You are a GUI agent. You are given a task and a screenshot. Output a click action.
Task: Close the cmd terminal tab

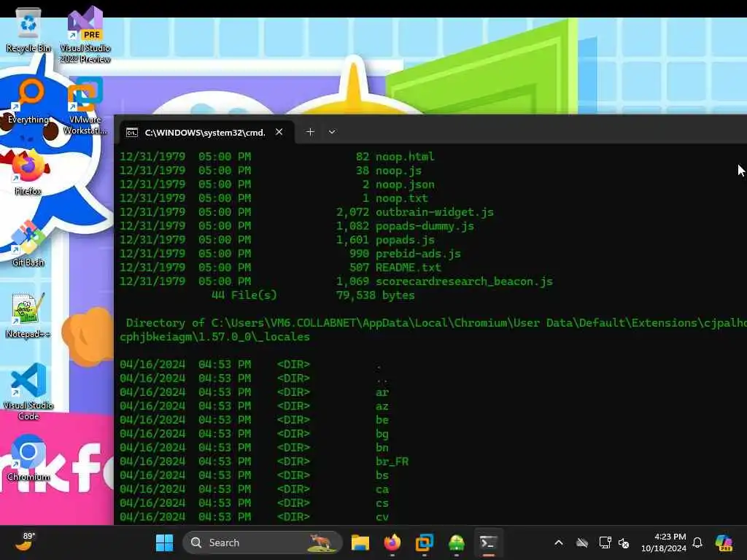coord(279,132)
